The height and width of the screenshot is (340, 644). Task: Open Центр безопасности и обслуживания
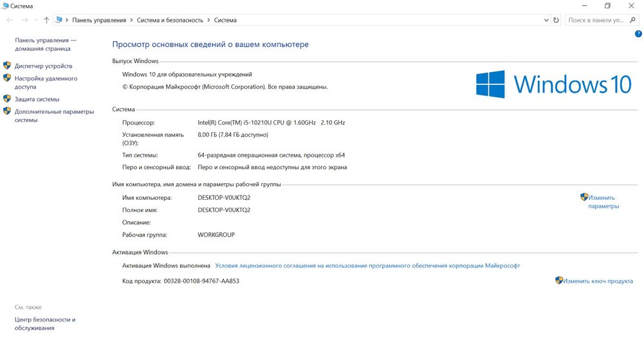(x=45, y=323)
